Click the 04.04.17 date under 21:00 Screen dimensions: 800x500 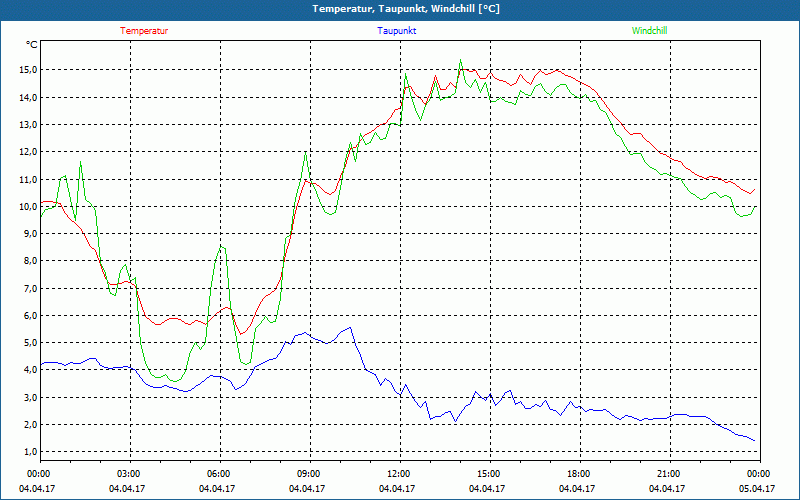tap(667, 489)
